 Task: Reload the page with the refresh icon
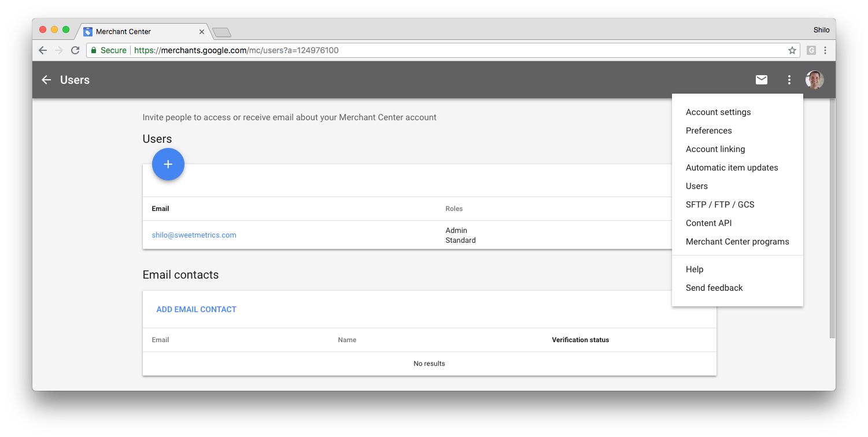tap(75, 50)
